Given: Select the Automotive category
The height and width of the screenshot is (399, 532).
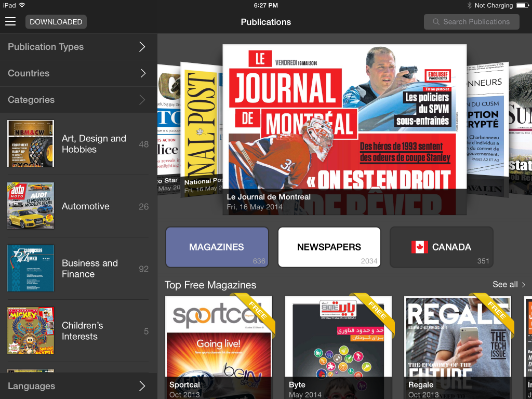Looking at the screenshot, I should (x=78, y=206).
